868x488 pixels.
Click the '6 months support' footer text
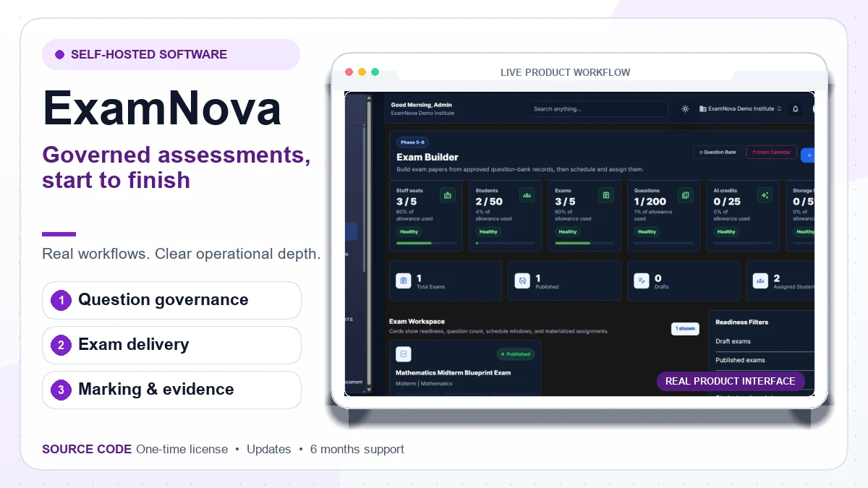(x=357, y=449)
